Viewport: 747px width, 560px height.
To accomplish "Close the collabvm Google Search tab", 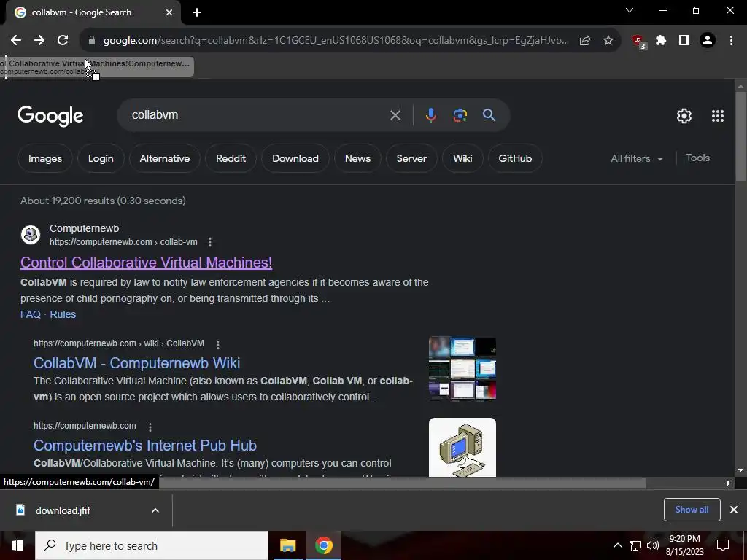I will [x=169, y=12].
